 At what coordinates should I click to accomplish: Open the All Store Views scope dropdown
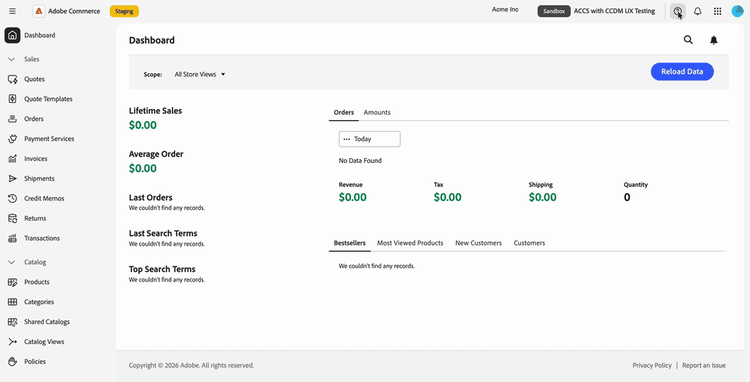tap(199, 75)
